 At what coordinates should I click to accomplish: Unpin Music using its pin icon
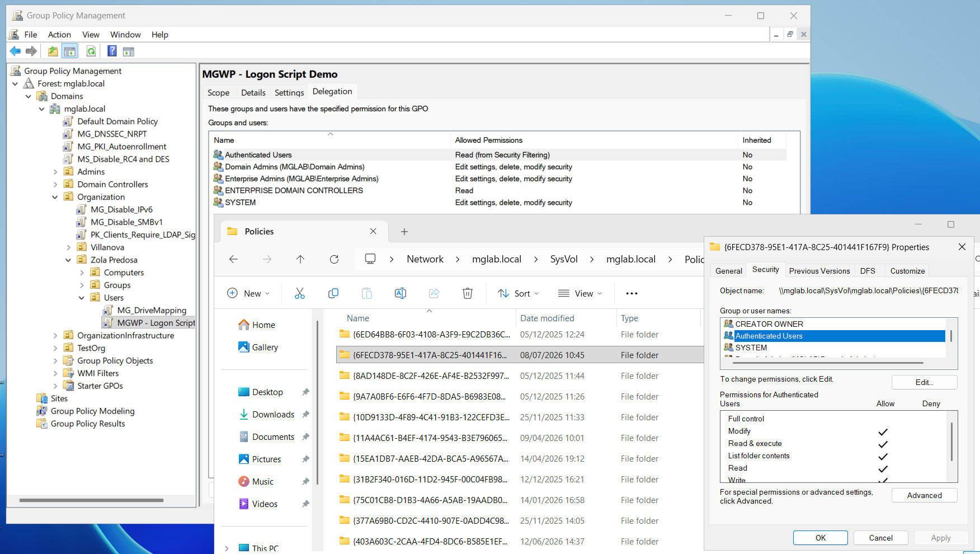click(305, 482)
